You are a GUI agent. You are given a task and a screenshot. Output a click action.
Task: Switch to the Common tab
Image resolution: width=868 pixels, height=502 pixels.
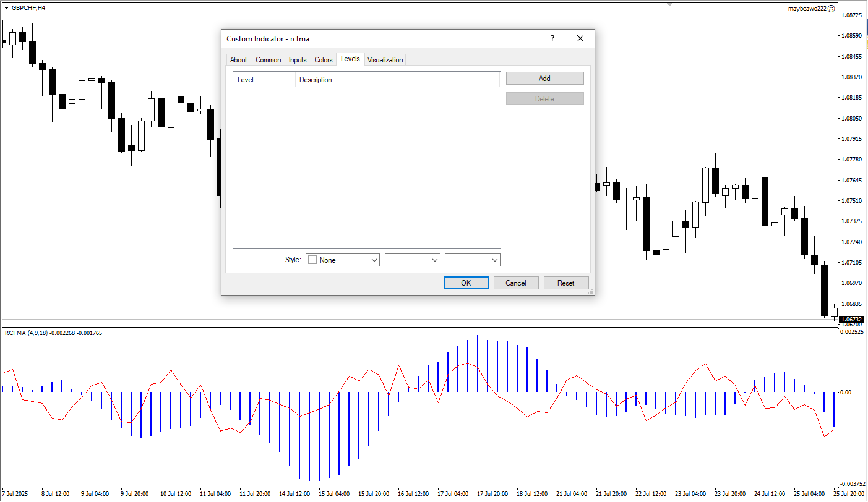tap(268, 60)
